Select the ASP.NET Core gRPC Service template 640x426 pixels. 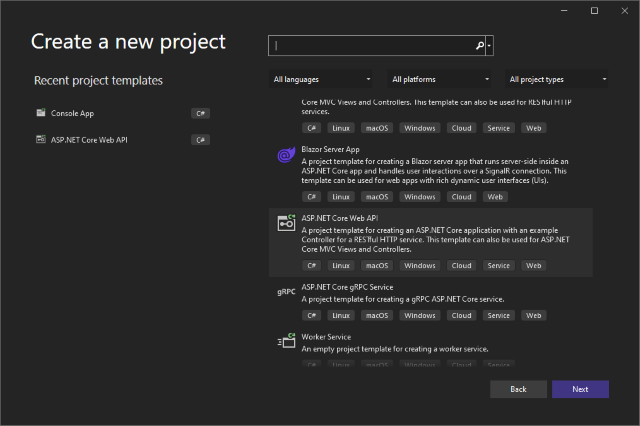point(431,302)
